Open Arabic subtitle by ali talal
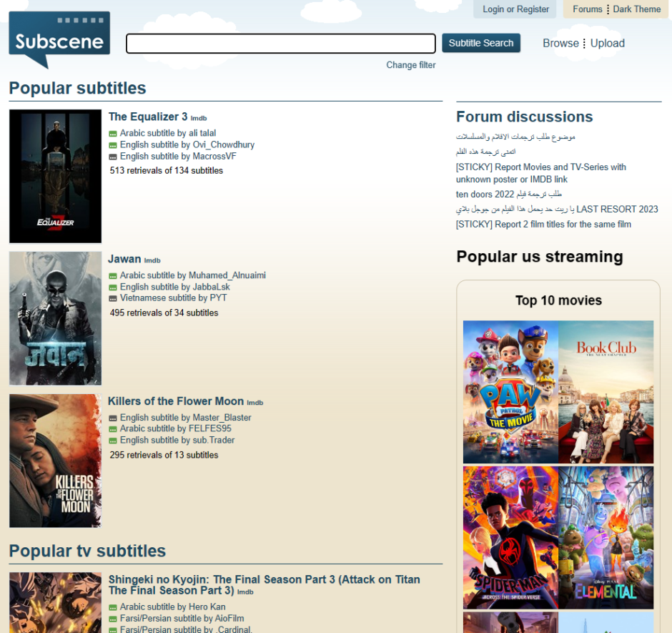This screenshot has height=633, width=672. [x=167, y=133]
